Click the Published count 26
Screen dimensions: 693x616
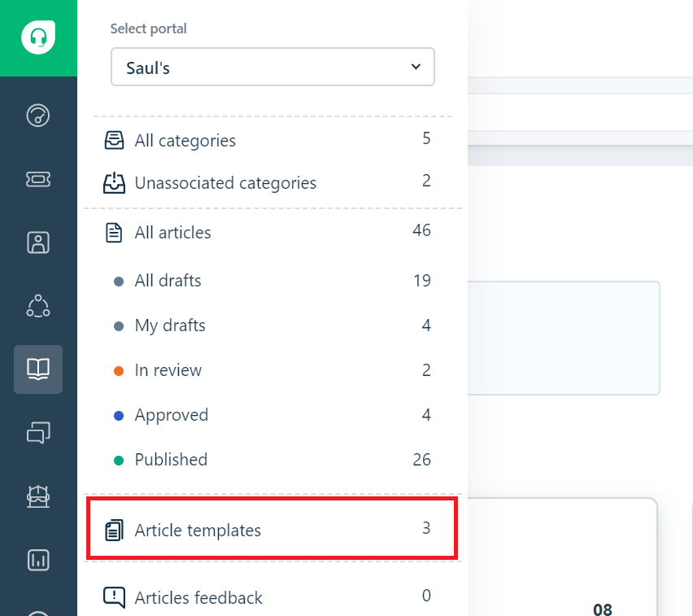(x=421, y=460)
